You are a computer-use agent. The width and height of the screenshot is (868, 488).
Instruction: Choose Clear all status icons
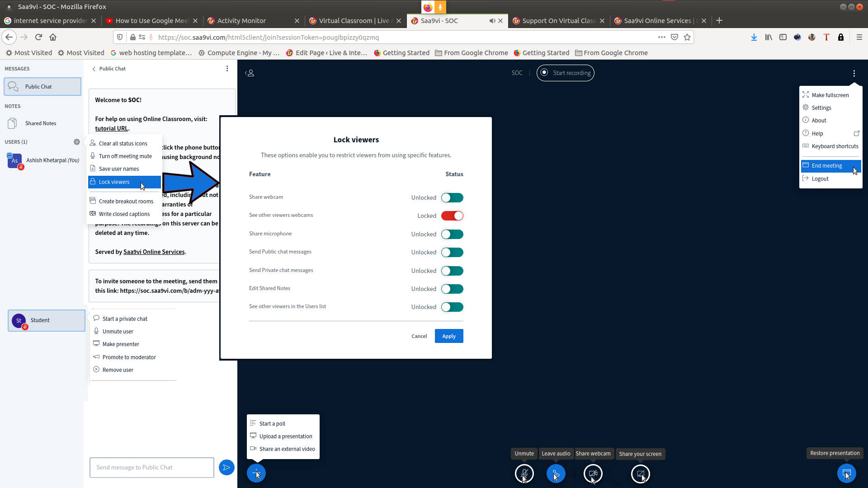point(124,143)
